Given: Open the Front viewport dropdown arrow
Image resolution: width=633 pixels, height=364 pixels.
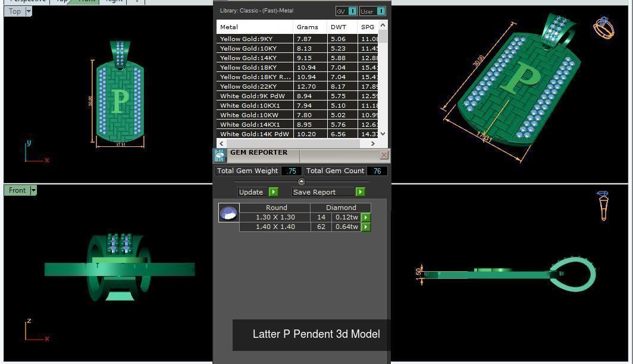Looking at the screenshot, I should [33, 190].
